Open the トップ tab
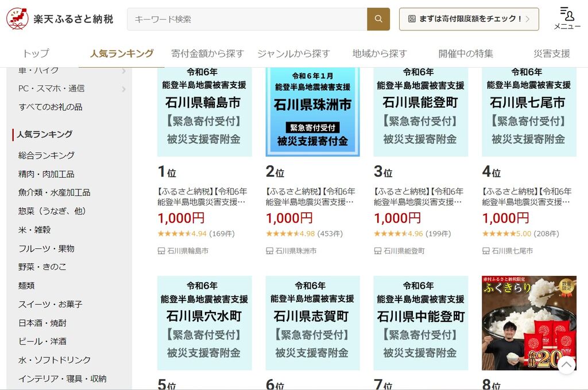This screenshot has width=588, height=390. click(36, 53)
